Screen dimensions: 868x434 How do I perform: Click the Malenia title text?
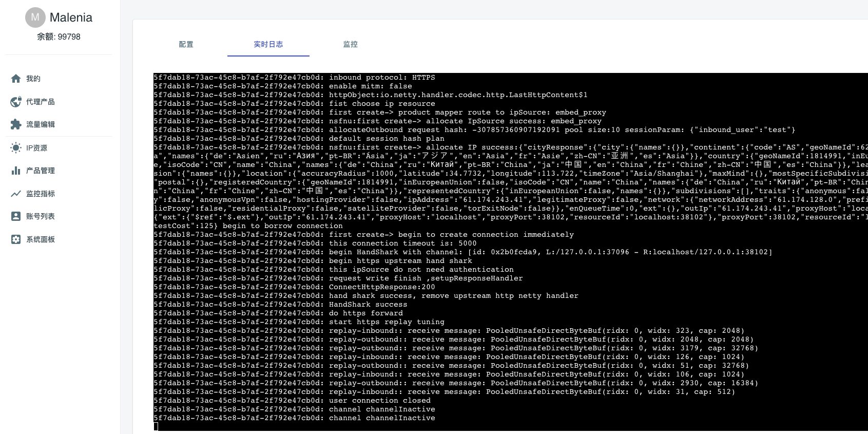pyautogui.click(x=71, y=17)
